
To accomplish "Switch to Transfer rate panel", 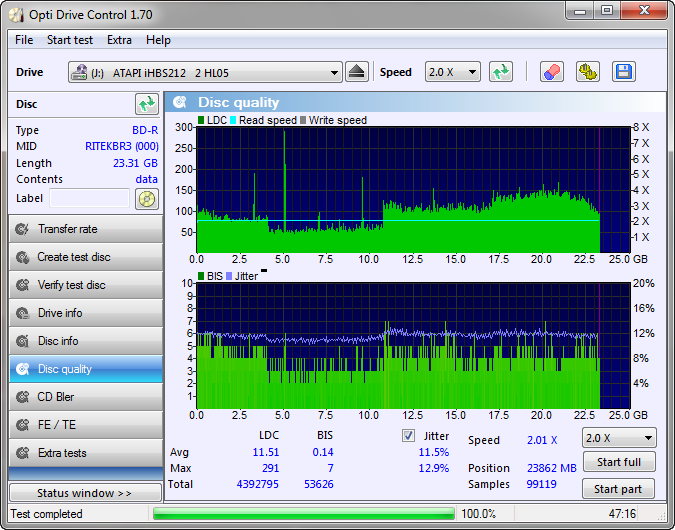I will click(x=86, y=229).
